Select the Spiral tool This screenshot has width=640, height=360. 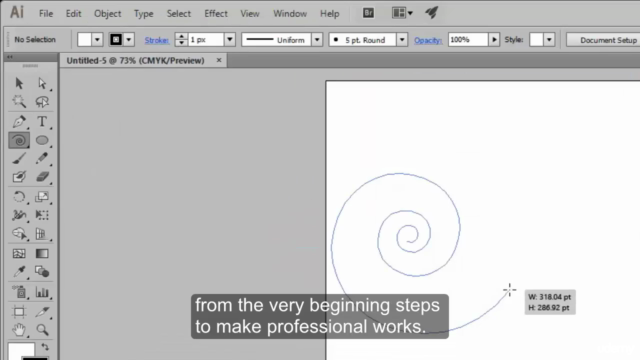[x=19, y=140]
